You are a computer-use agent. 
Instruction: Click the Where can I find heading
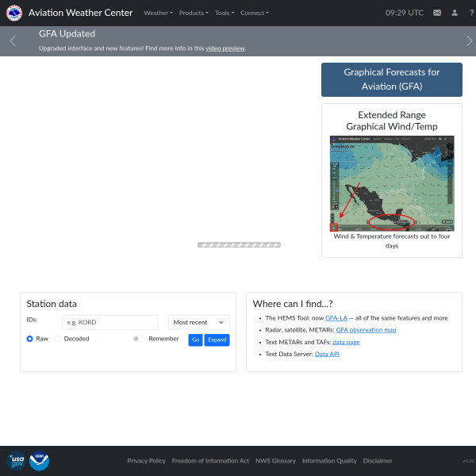click(x=293, y=304)
